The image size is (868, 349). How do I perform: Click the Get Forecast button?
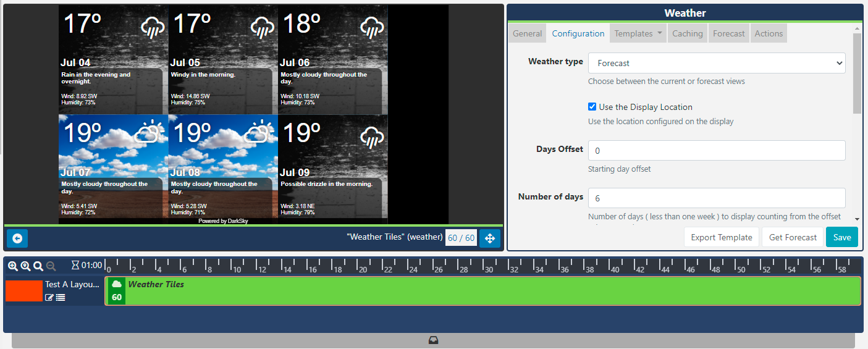[793, 237]
